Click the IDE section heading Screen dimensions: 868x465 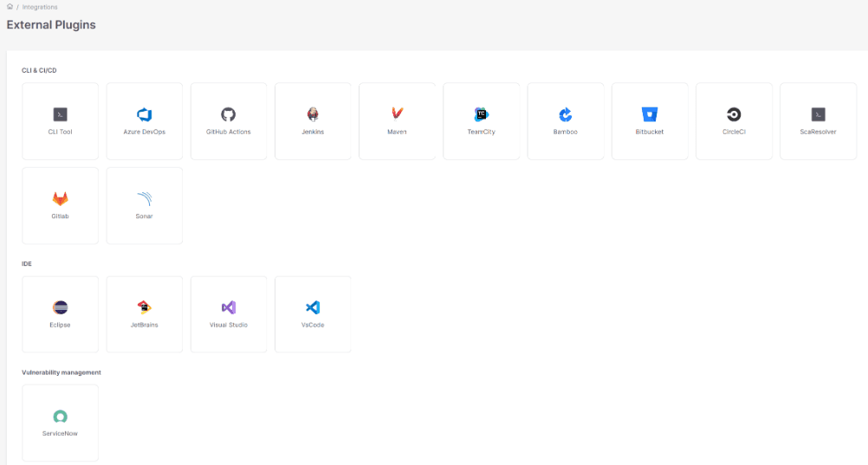[x=27, y=263]
